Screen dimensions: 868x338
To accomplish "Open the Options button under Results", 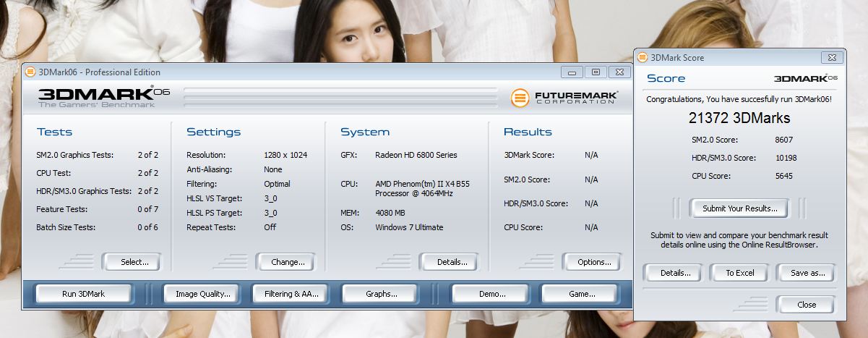I will 591,262.
